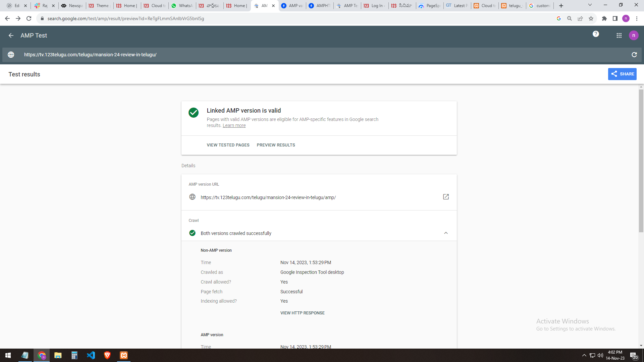
Task: Switch to the telugu_ tab
Action: [x=512, y=6]
